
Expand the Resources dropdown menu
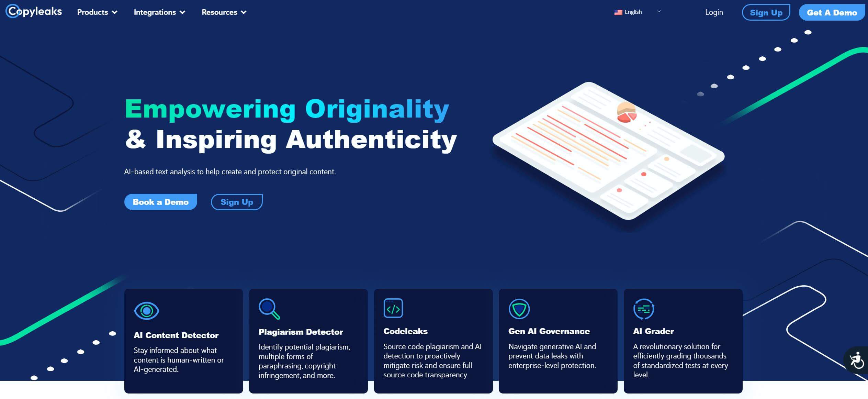pyautogui.click(x=223, y=12)
